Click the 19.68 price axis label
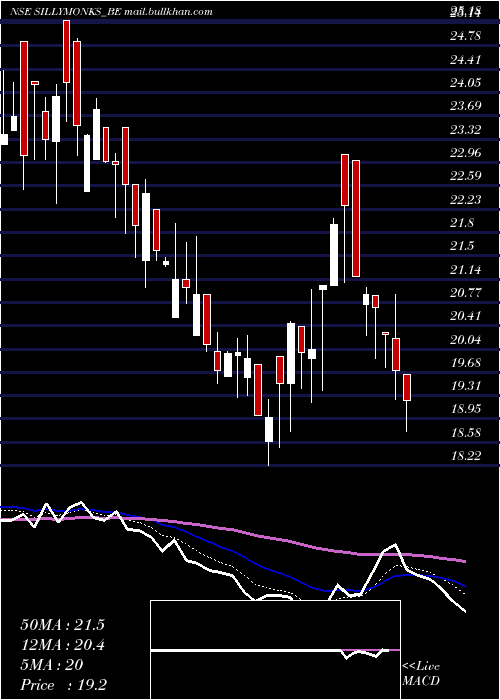500x700 pixels. pyautogui.click(x=466, y=362)
